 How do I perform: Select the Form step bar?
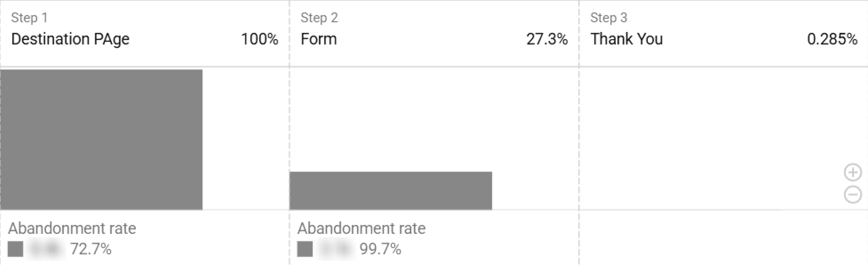coord(391,191)
